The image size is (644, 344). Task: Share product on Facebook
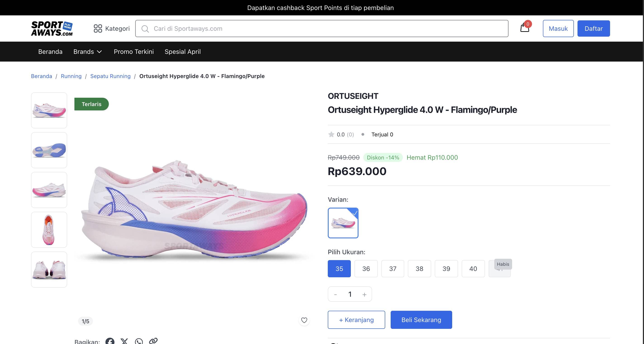[x=110, y=341]
